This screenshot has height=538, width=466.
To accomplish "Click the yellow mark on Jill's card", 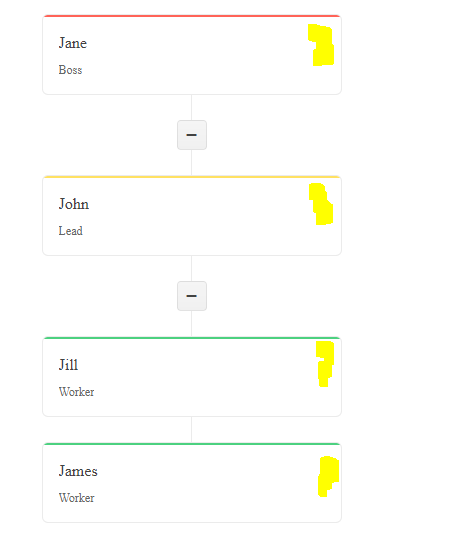I will tap(325, 364).
